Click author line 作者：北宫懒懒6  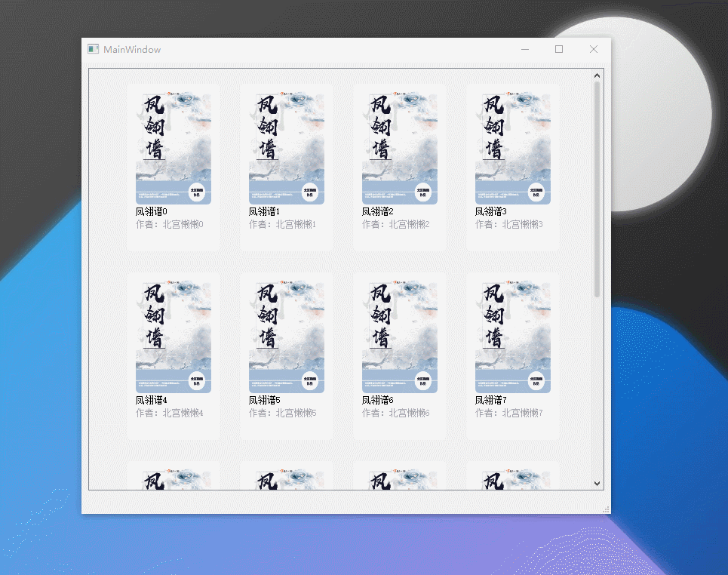pos(396,414)
